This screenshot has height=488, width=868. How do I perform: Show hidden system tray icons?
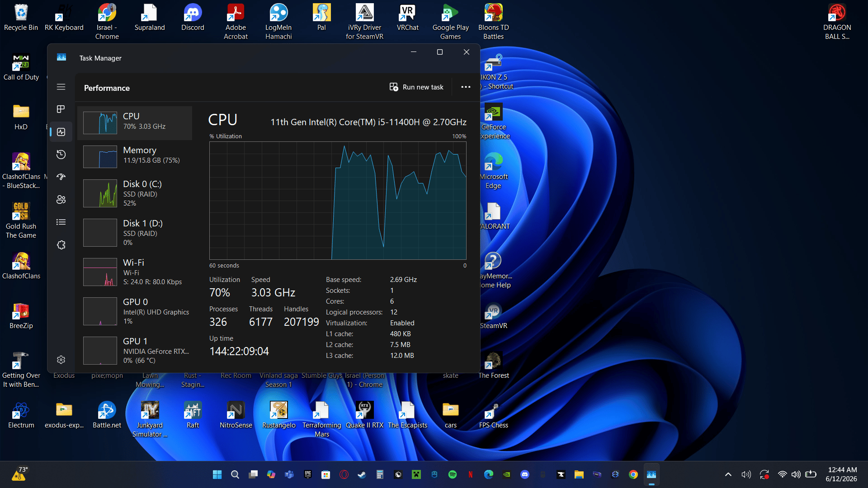728,474
